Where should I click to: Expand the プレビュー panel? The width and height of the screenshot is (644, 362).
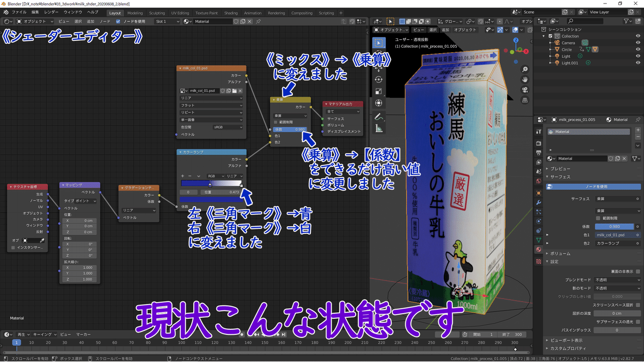560,169
